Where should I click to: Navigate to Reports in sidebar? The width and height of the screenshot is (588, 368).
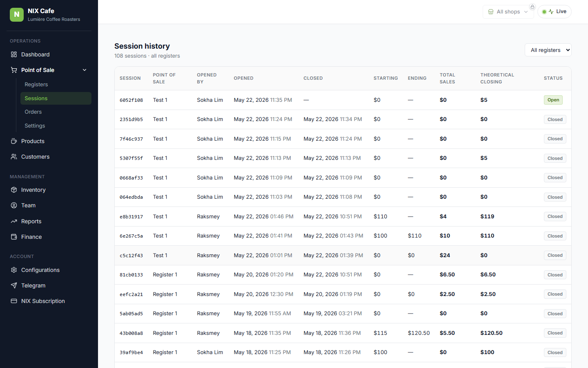click(x=49, y=221)
